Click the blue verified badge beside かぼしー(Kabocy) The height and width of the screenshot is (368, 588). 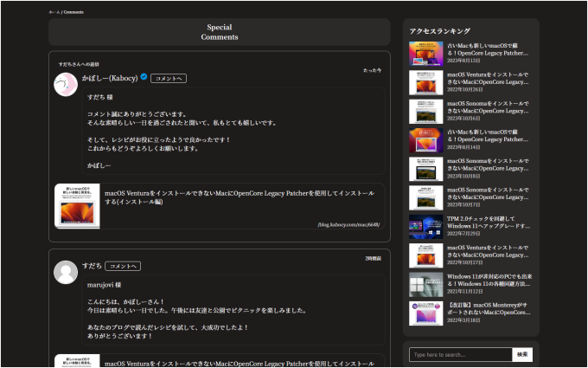tap(144, 77)
